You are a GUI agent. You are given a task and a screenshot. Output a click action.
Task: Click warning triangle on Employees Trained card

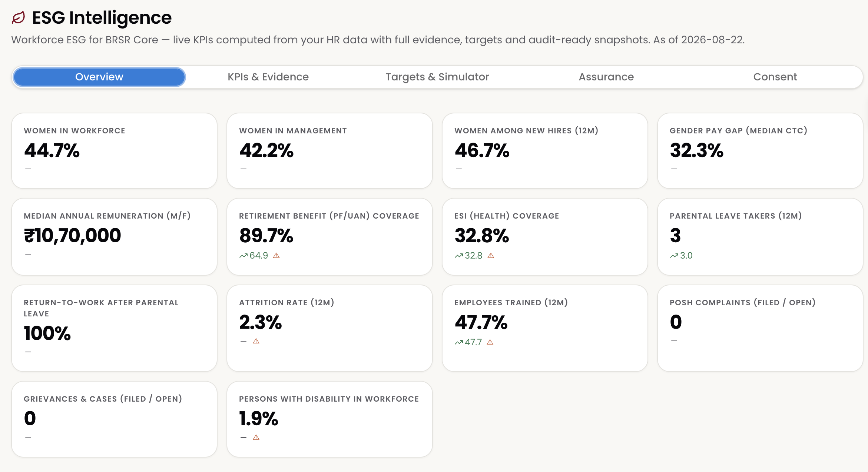(x=490, y=342)
